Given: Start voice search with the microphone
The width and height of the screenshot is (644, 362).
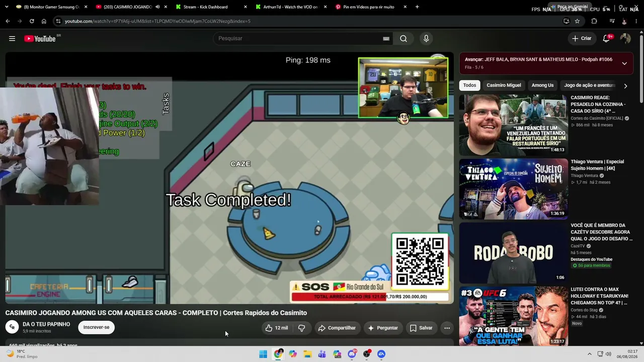Looking at the screenshot, I should coord(426,39).
